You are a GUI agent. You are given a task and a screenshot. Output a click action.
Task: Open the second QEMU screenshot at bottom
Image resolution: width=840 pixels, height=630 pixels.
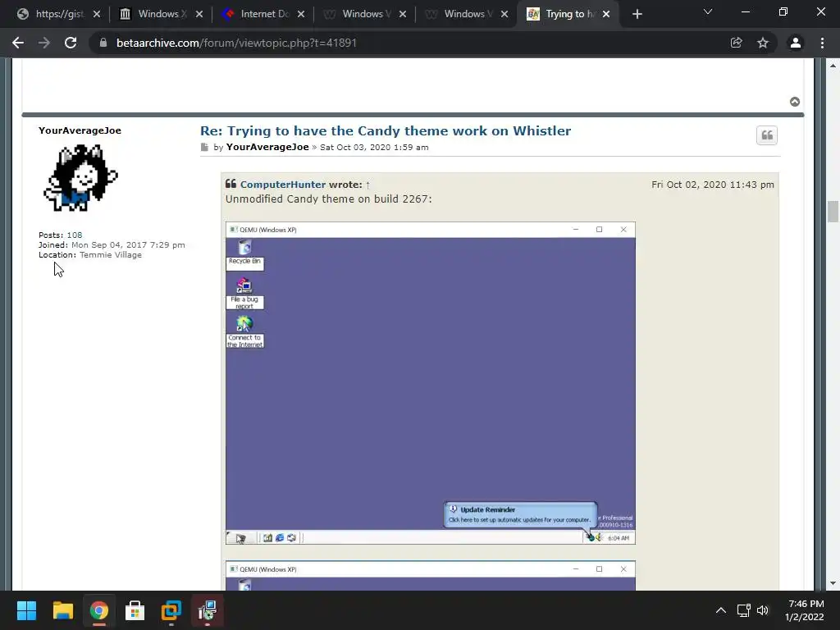tap(431, 576)
